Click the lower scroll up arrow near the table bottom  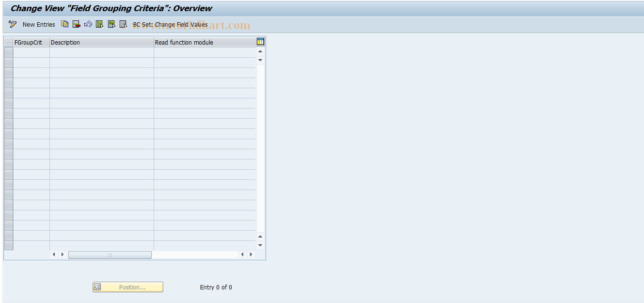(260, 237)
